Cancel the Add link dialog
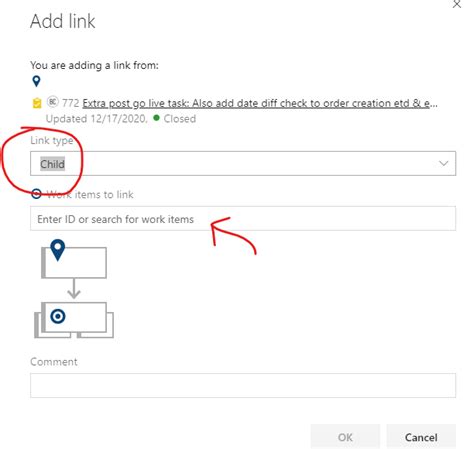This screenshot has width=474, height=449. (421, 437)
